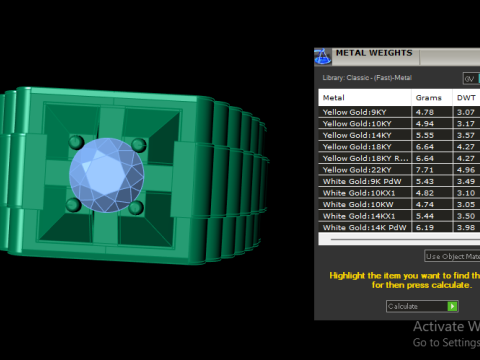Click the DWT column header

[466, 98]
